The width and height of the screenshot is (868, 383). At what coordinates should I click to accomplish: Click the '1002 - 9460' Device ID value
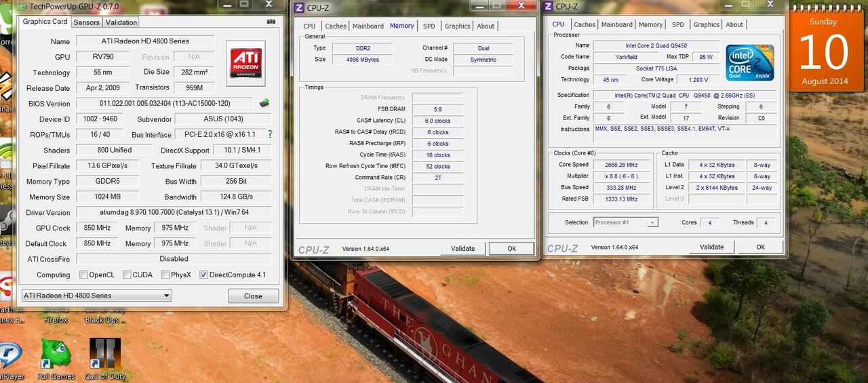(100, 119)
